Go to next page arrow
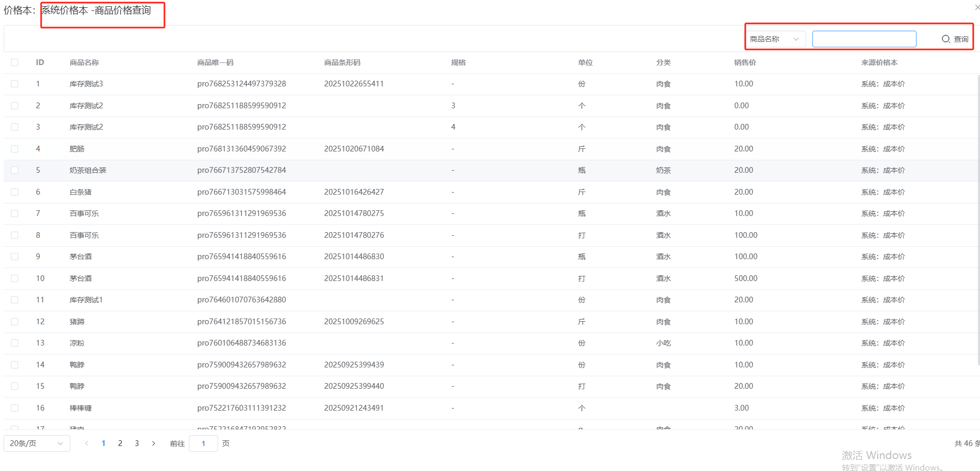 pos(154,443)
